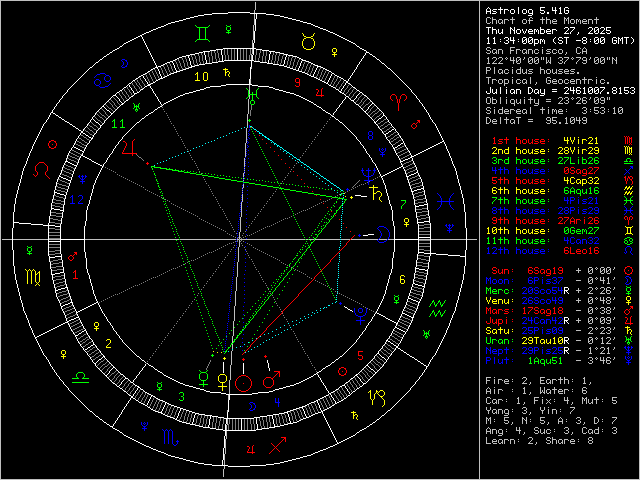
Task: Select the large yellow Saturn glyph inside the chart
Action: click(376, 193)
